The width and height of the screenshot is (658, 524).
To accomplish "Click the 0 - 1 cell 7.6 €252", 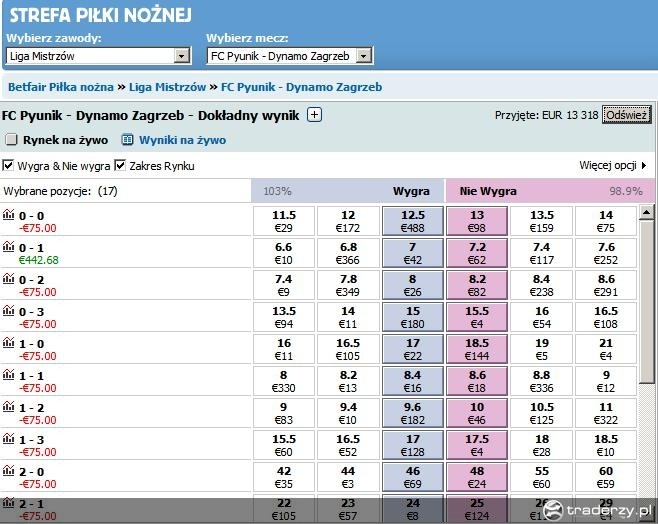I will click(606, 253).
